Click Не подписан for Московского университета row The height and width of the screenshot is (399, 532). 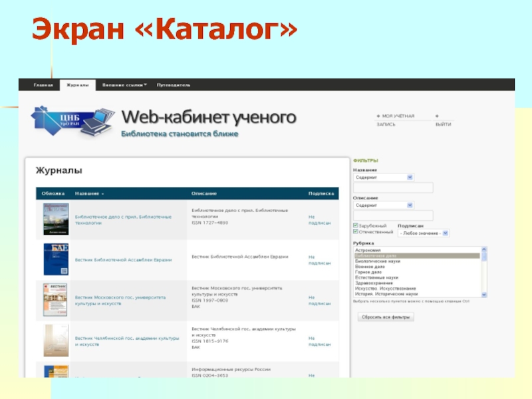coord(319,301)
